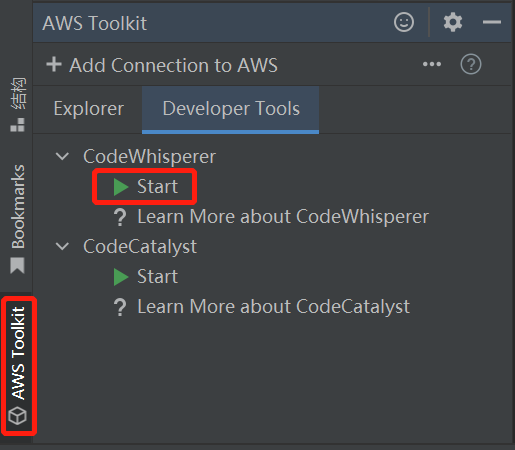Switch to the Explorer tab
The height and width of the screenshot is (450, 515).
tap(89, 109)
